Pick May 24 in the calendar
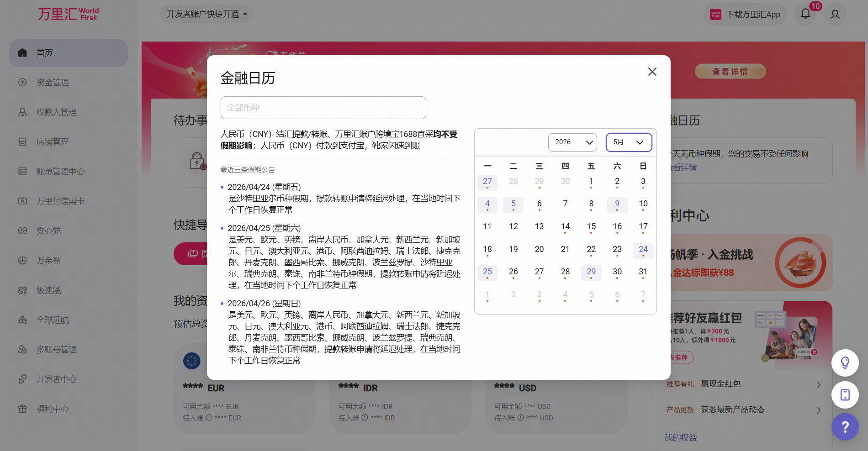Screen dimensions: 868x451 point(643,250)
